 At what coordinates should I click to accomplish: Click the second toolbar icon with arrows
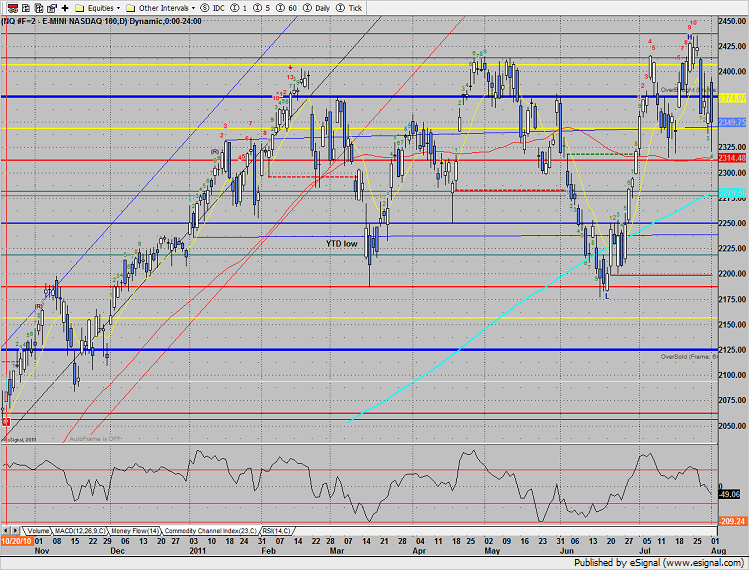[x=26, y=8]
